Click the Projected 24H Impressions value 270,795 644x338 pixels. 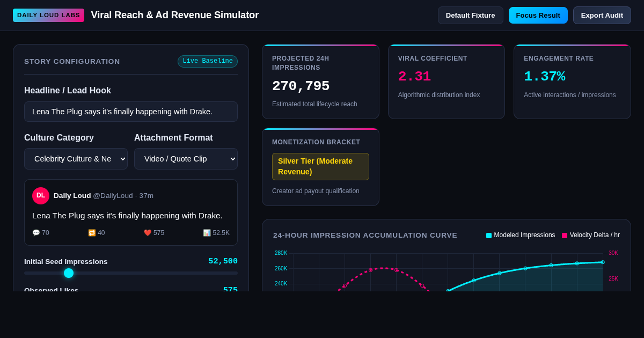click(301, 86)
